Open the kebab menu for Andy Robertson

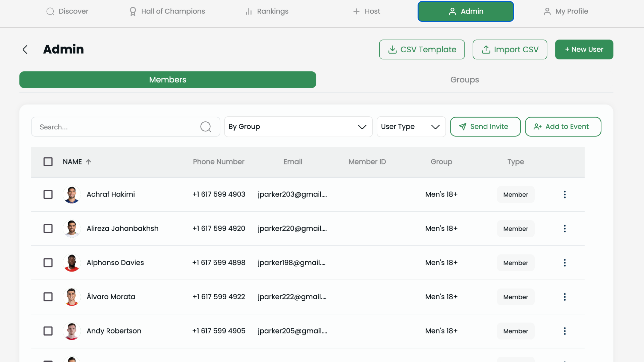coord(565,331)
